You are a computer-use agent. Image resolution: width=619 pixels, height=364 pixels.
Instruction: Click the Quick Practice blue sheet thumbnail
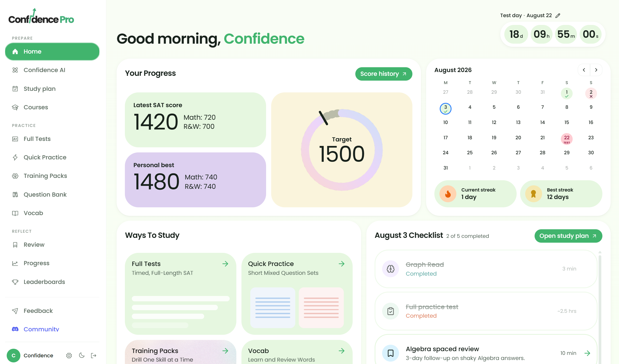point(273,308)
